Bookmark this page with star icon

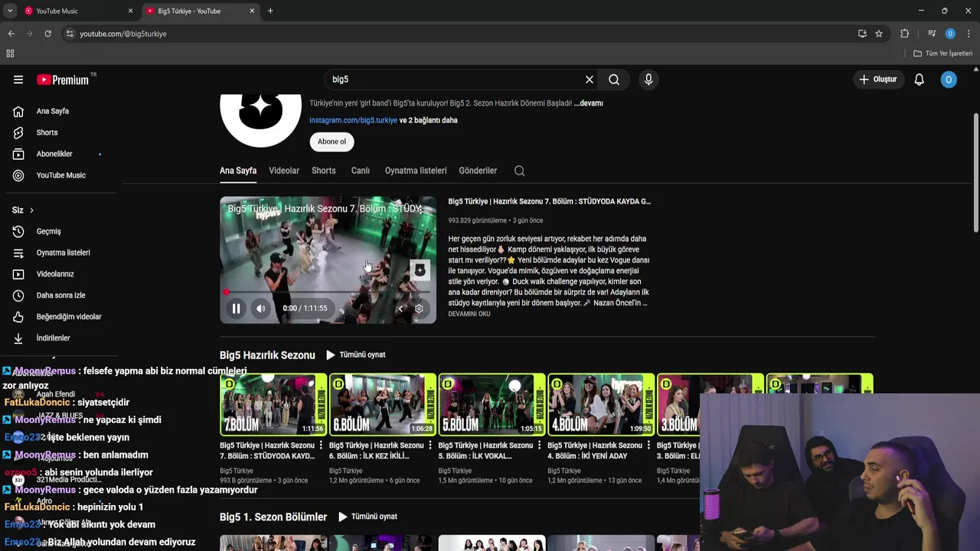tap(879, 34)
